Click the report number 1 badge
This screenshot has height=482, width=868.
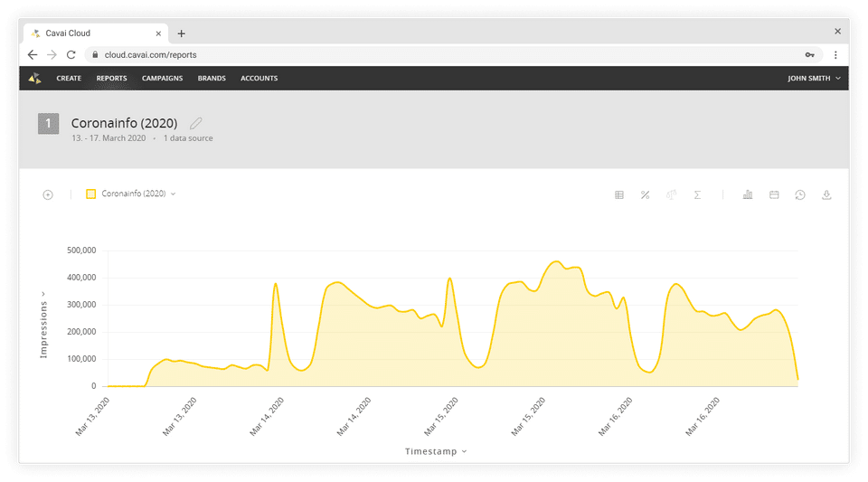coord(48,123)
